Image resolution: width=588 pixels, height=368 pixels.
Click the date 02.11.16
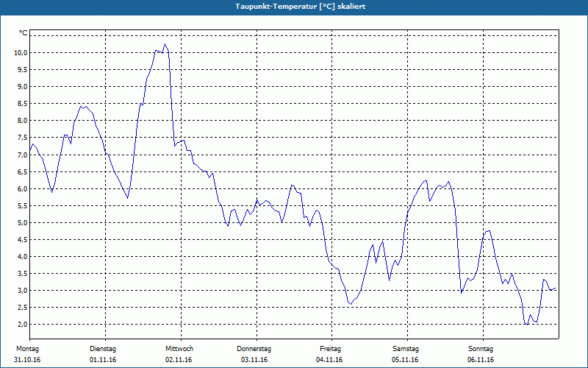tap(179, 360)
